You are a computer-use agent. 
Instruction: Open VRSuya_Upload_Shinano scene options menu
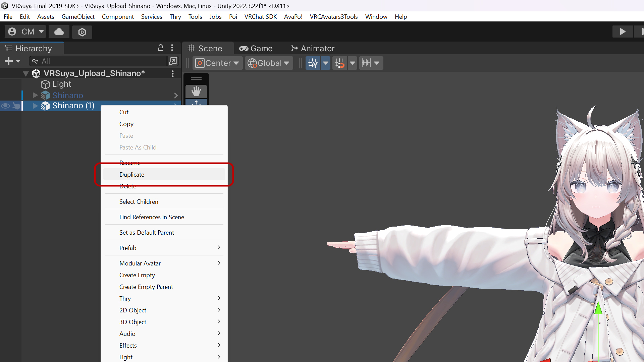pyautogui.click(x=173, y=73)
